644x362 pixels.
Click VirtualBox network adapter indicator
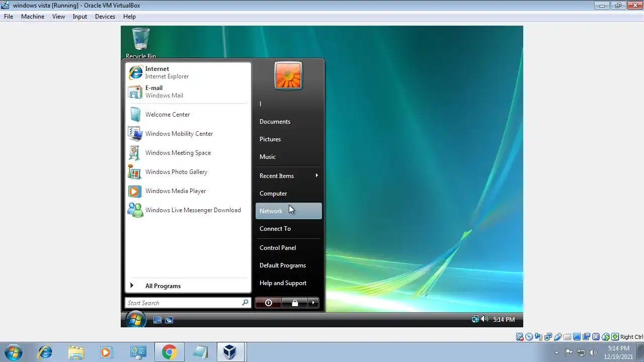[x=548, y=337]
